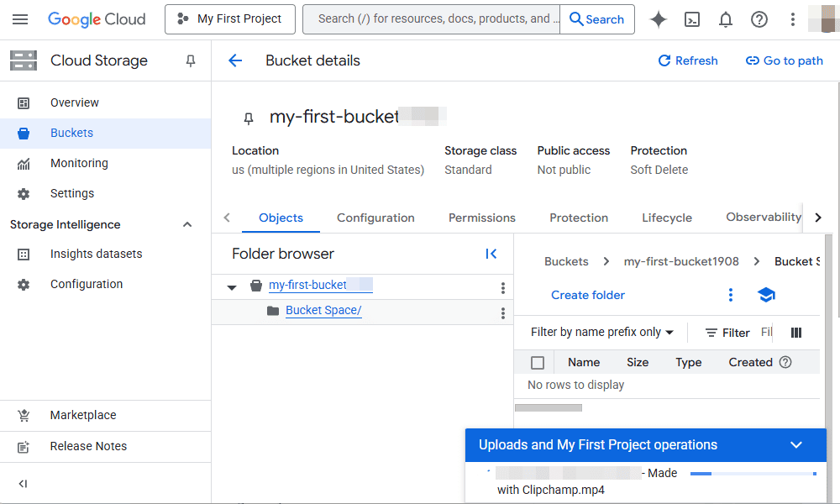
Task: Open more options for Bucket Space folder
Action: coord(502,312)
